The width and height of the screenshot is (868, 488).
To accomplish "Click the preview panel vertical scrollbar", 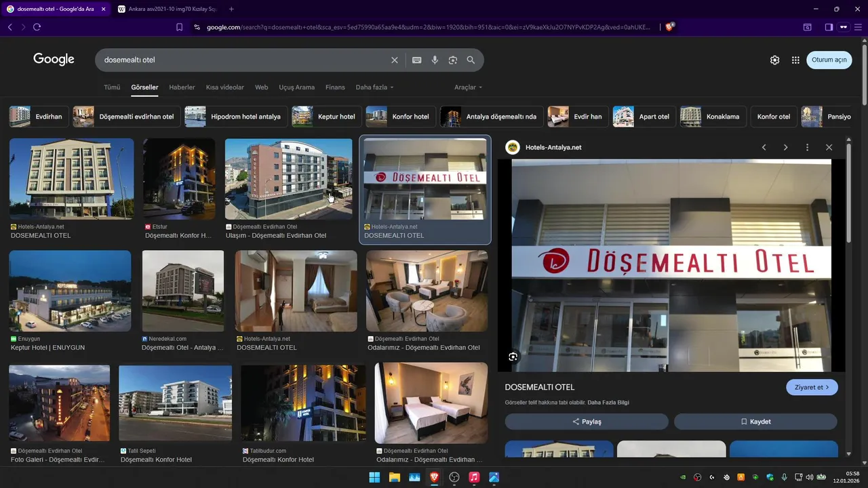I will 848,193.
